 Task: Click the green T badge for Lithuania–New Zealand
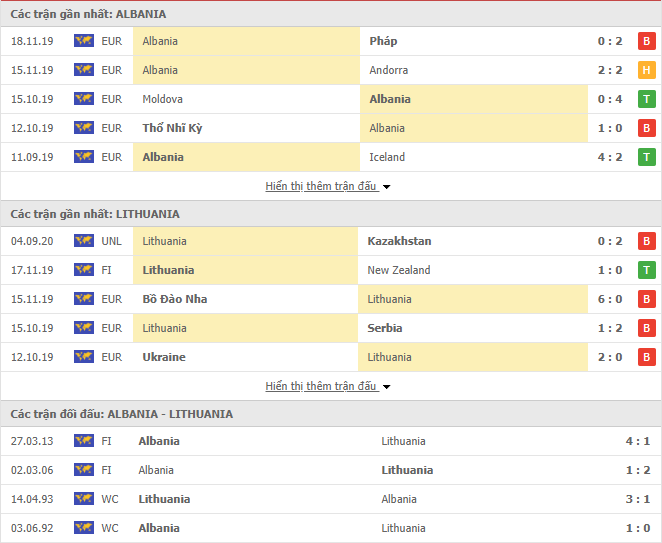coord(646,270)
